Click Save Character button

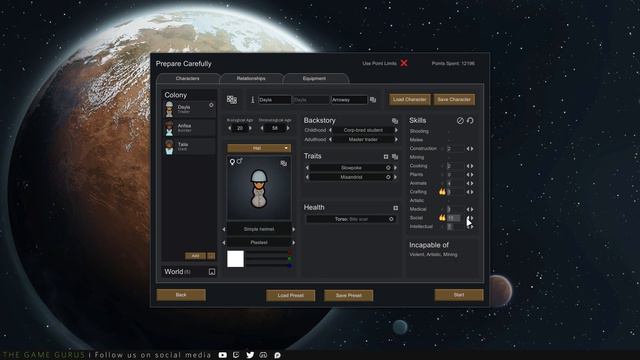pos(454,100)
